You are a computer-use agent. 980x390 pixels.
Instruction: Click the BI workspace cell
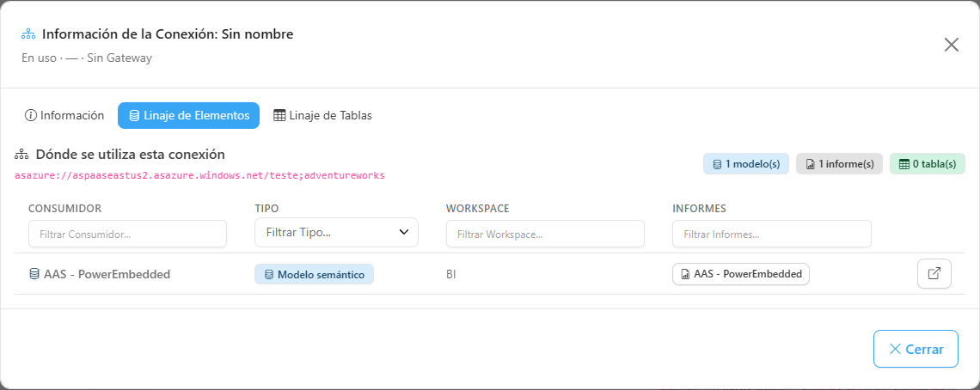pyautogui.click(x=451, y=274)
